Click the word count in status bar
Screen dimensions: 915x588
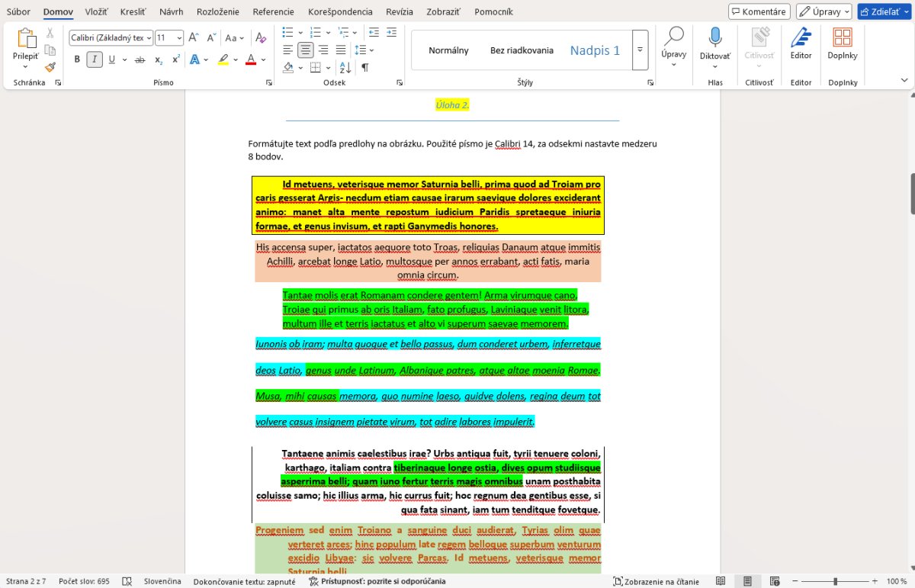click(84, 581)
